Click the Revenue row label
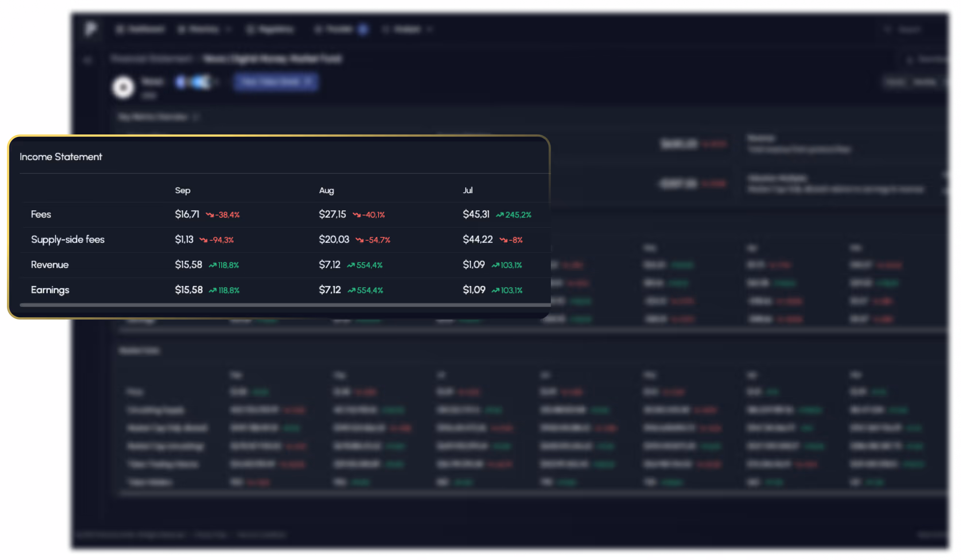This screenshot has height=560, width=961. coord(50,265)
